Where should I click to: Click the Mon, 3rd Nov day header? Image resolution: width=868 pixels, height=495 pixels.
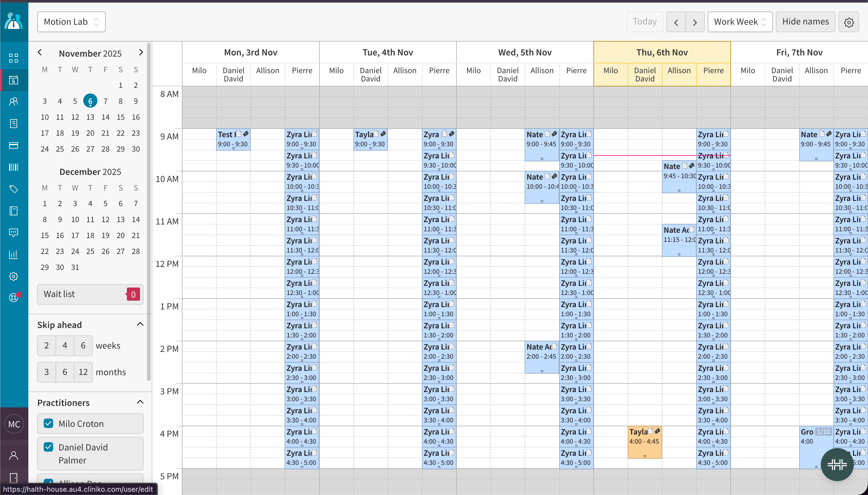(x=251, y=52)
